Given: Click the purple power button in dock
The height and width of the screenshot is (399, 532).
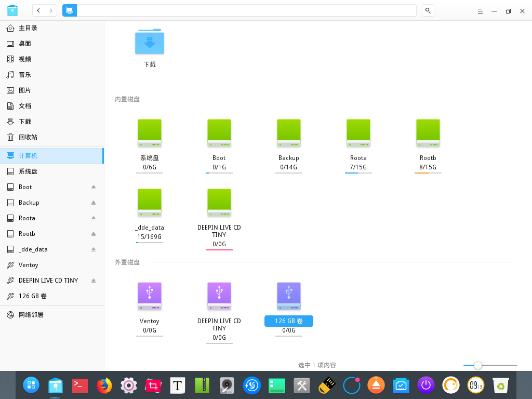Looking at the screenshot, I should [426, 385].
